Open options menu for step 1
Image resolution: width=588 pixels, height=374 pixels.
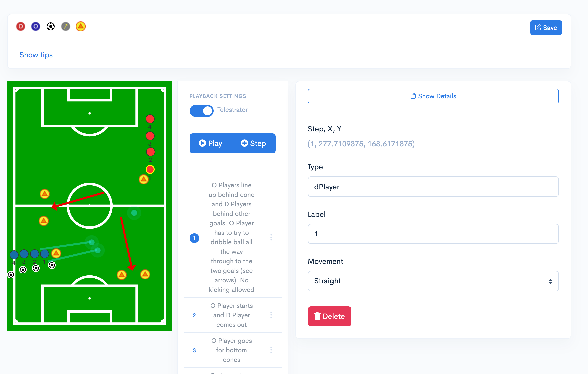(x=271, y=237)
